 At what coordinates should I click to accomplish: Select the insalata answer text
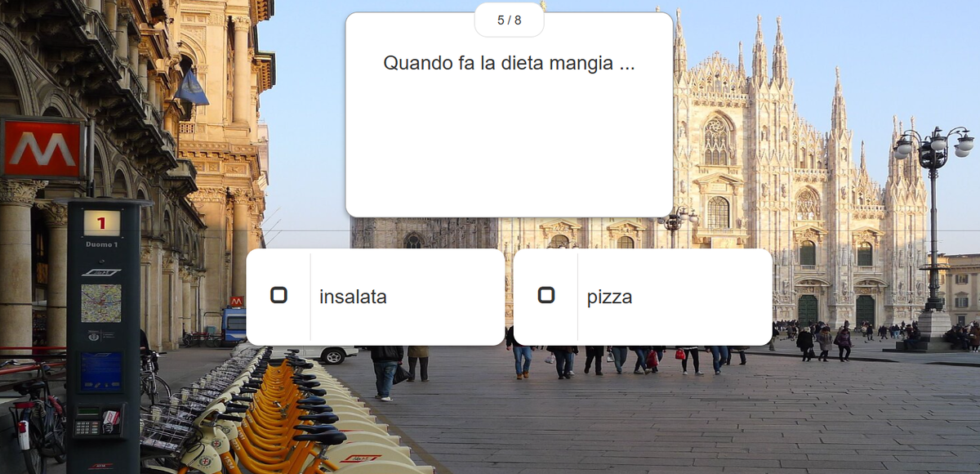[353, 297]
